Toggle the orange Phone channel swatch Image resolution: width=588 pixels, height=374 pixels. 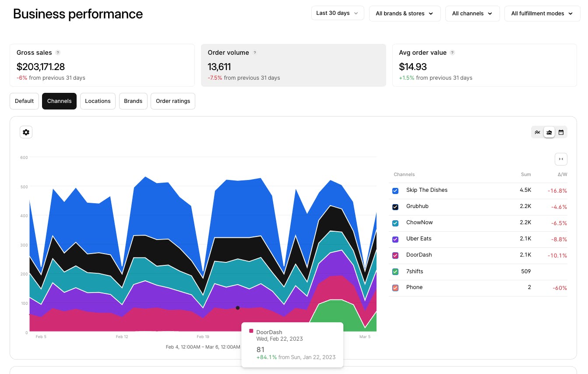point(395,288)
